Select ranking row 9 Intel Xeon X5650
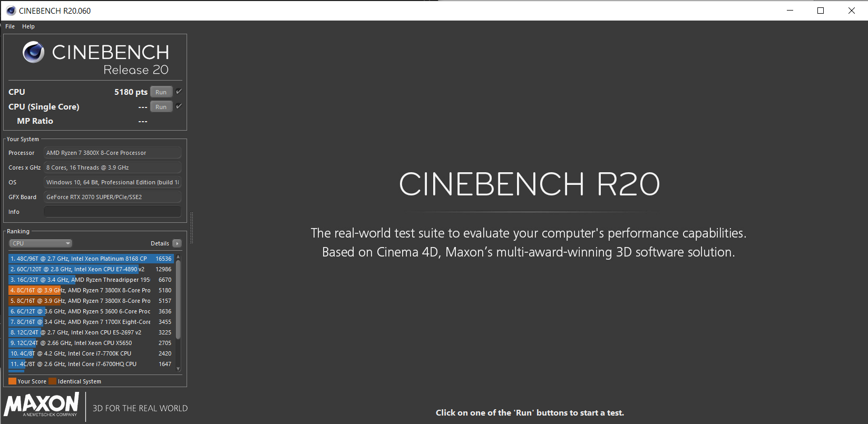The width and height of the screenshot is (868, 424). pyautogui.click(x=91, y=343)
